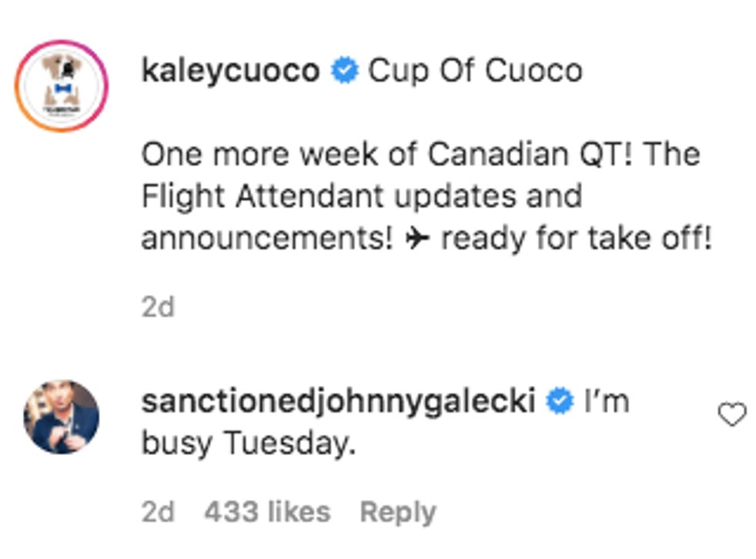756x559 pixels.
Task: Click the "I'm" text after the badge
Action: pos(607,402)
